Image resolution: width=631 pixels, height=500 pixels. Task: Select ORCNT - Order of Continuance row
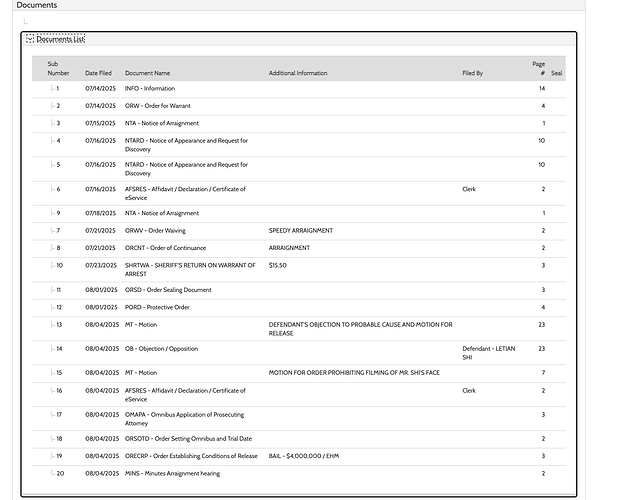pos(165,248)
